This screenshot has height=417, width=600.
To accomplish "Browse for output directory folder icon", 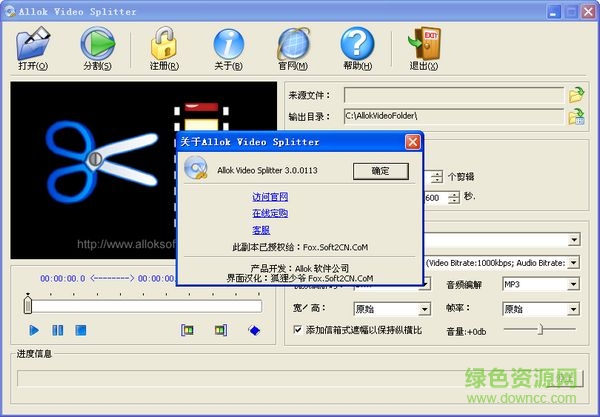I will (x=576, y=117).
